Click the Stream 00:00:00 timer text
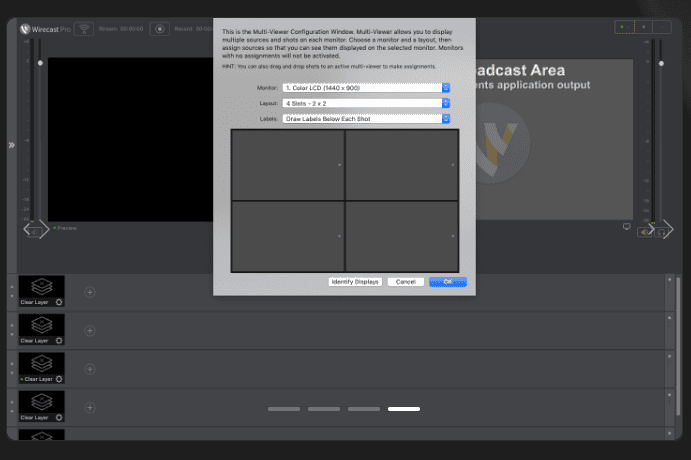 [x=121, y=29]
